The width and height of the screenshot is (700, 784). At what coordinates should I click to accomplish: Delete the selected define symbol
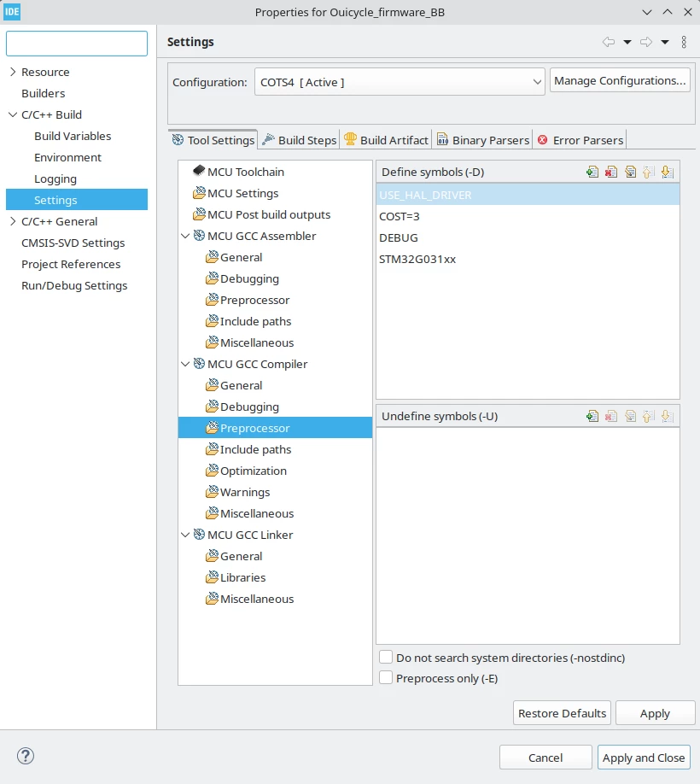click(611, 172)
